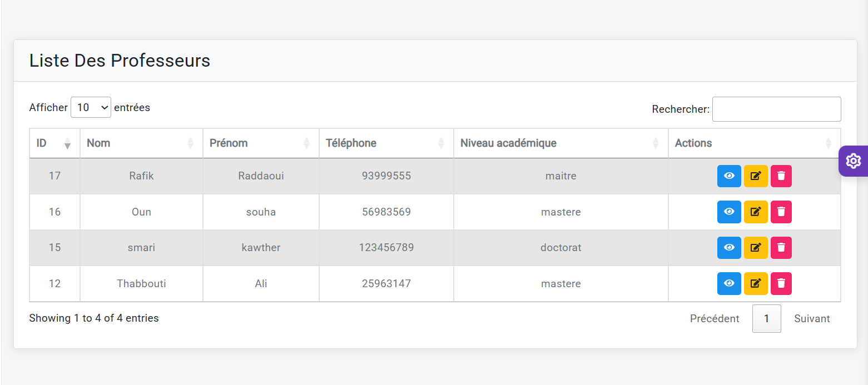The width and height of the screenshot is (868, 385).
Task: Edit professor Rafik's record
Action: coord(755,176)
